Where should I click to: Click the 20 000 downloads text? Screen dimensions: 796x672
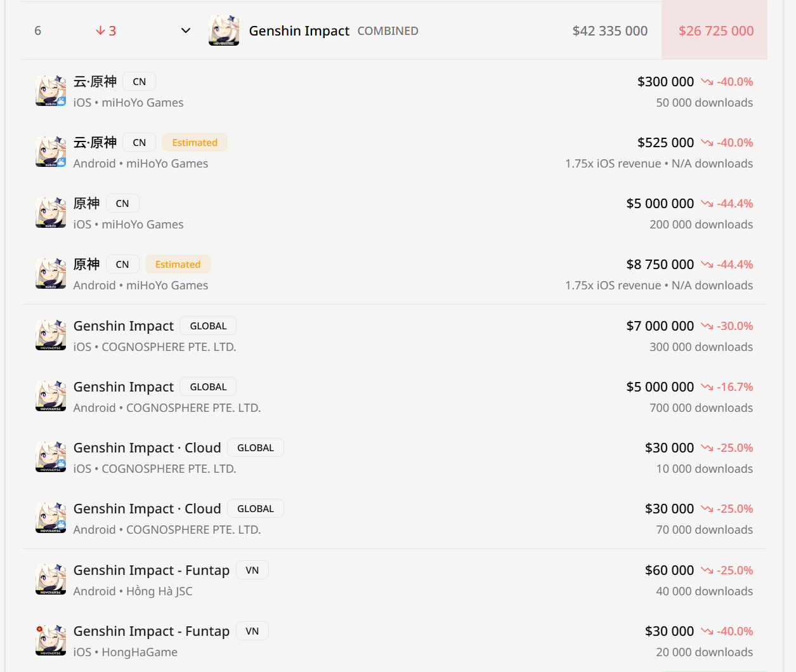(705, 652)
